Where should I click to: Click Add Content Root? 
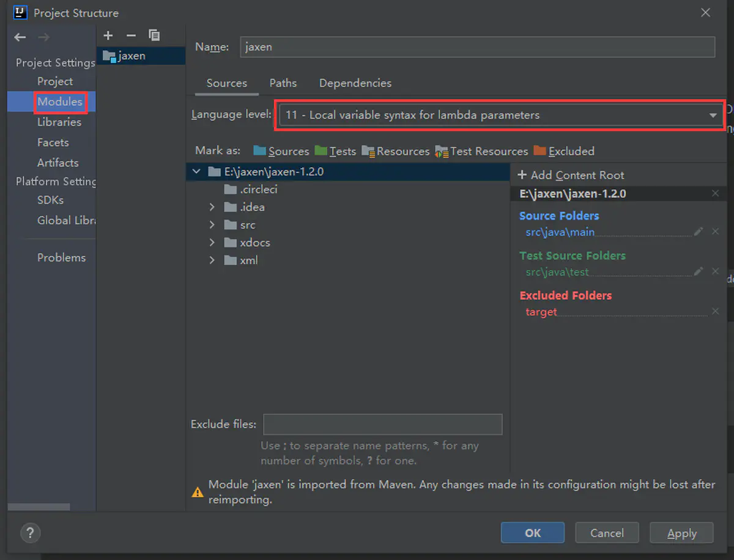571,175
